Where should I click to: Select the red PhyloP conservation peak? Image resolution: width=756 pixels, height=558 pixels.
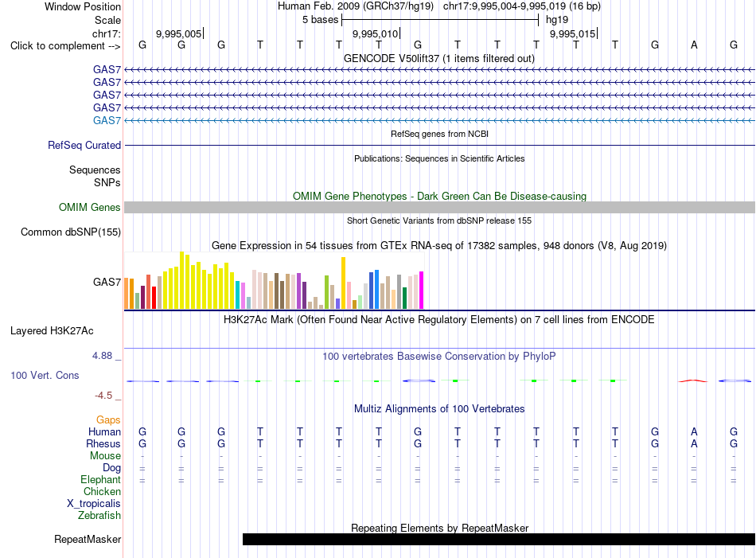click(x=693, y=380)
